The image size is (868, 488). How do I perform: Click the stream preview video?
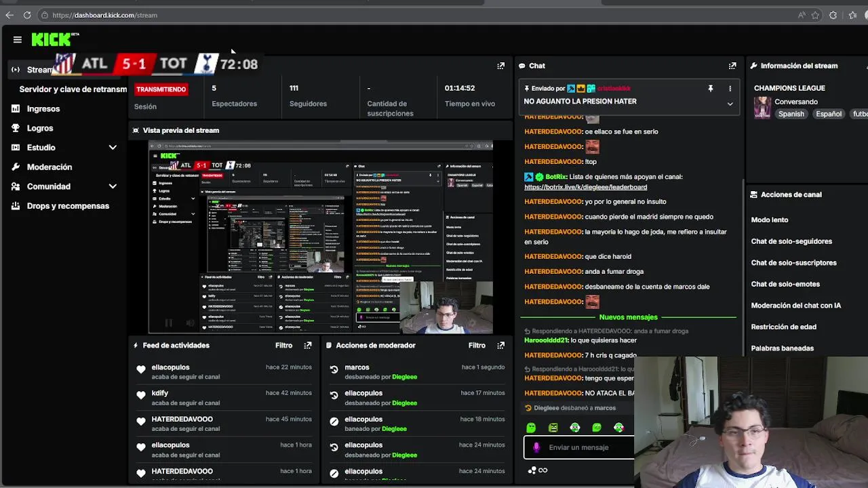point(320,237)
